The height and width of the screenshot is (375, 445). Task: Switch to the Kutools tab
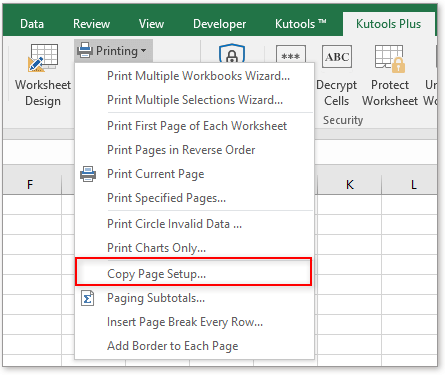(x=300, y=24)
